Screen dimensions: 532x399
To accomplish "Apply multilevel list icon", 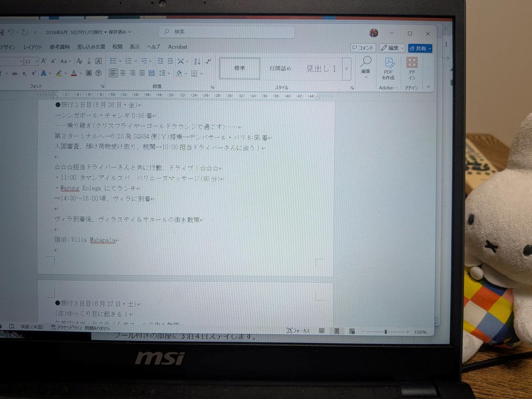I will 144,61.
